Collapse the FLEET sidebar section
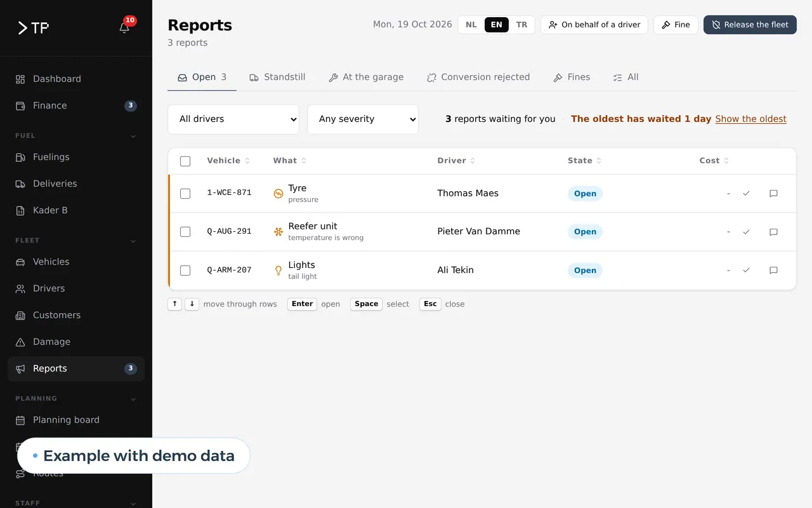 coord(133,241)
